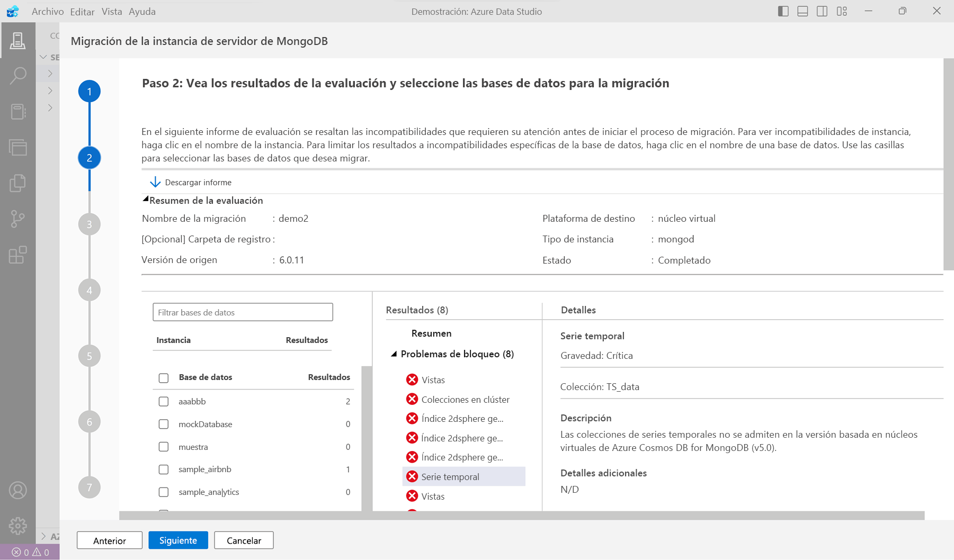954x560 pixels.
Task: Open the Notebooks panel icon
Action: [x=18, y=111]
